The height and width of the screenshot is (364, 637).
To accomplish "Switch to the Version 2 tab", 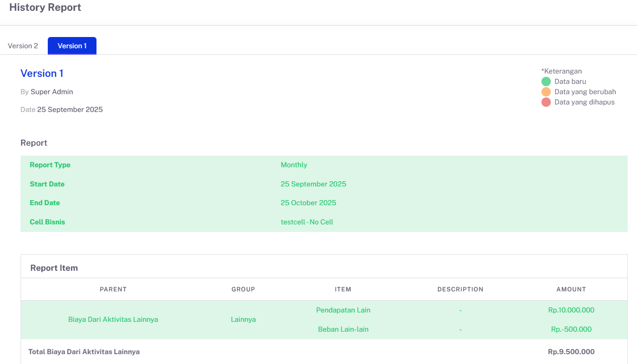I will click(x=23, y=46).
